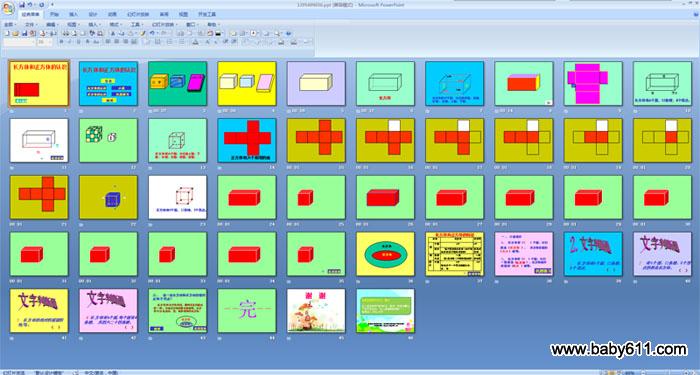This screenshot has width=700, height=375.
Task: Select the slide thumbnail showing 完
Action: coord(247,311)
